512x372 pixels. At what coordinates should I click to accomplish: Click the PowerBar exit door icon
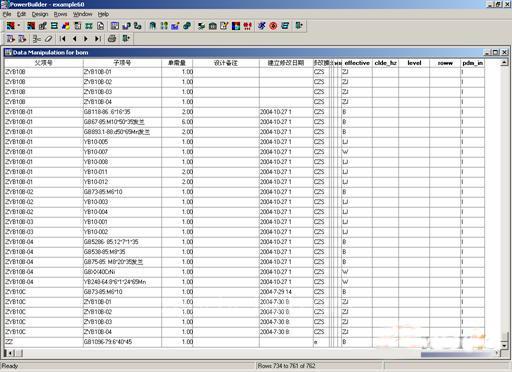(x=299, y=26)
